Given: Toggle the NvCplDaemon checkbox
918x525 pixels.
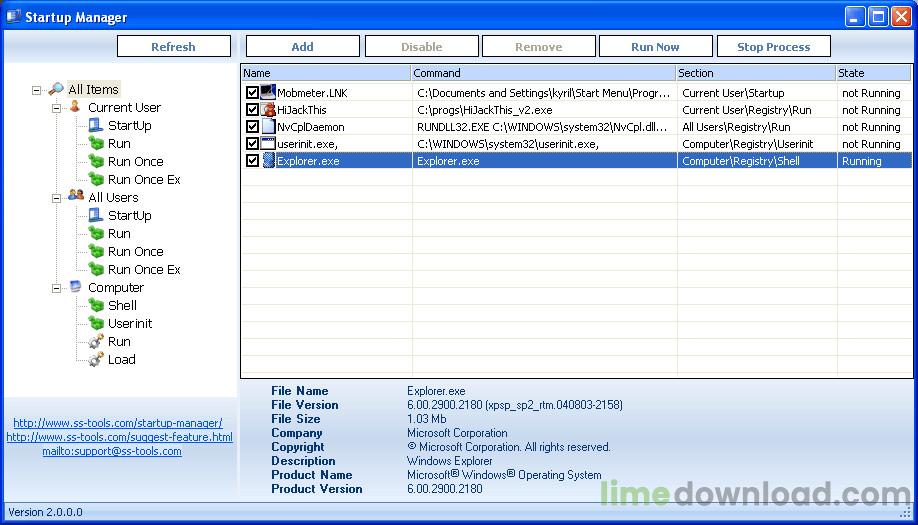Looking at the screenshot, I should click(252, 127).
